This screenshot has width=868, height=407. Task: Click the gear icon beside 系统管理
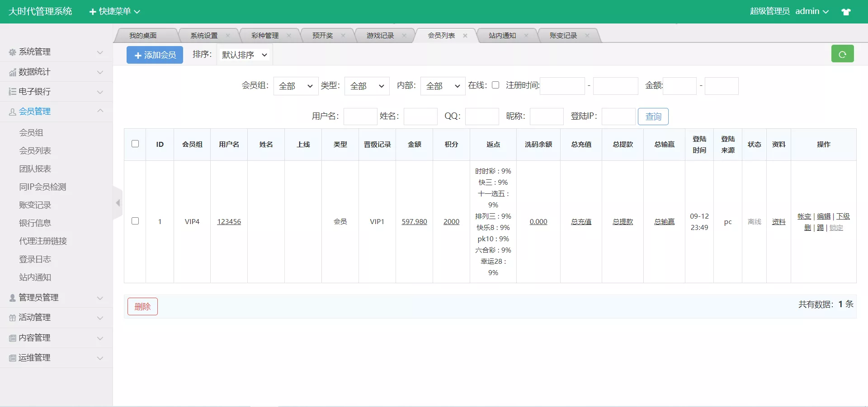(x=12, y=51)
